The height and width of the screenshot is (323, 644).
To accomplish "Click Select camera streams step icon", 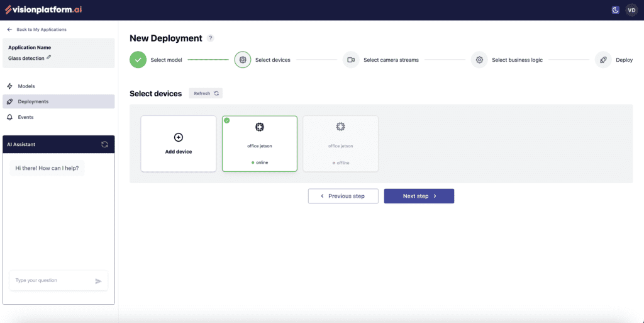I will [351, 60].
